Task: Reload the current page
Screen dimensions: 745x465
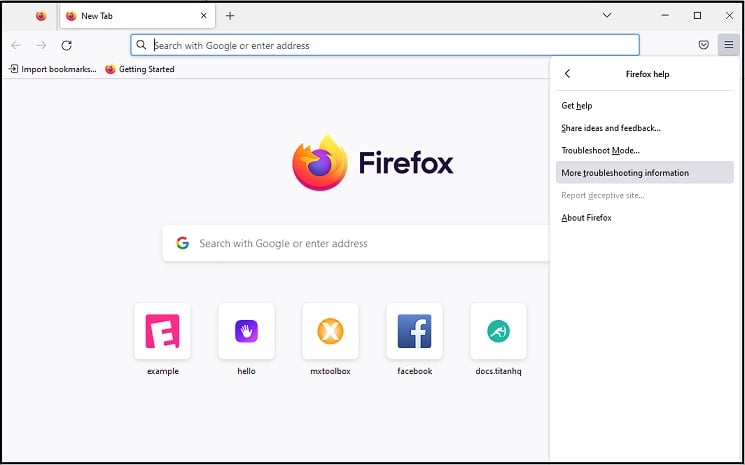Action: 67,45
